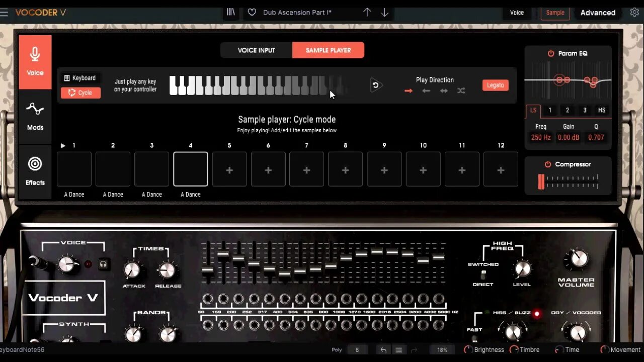
Task: Click the Brightness macro knob
Action: point(468,350)
